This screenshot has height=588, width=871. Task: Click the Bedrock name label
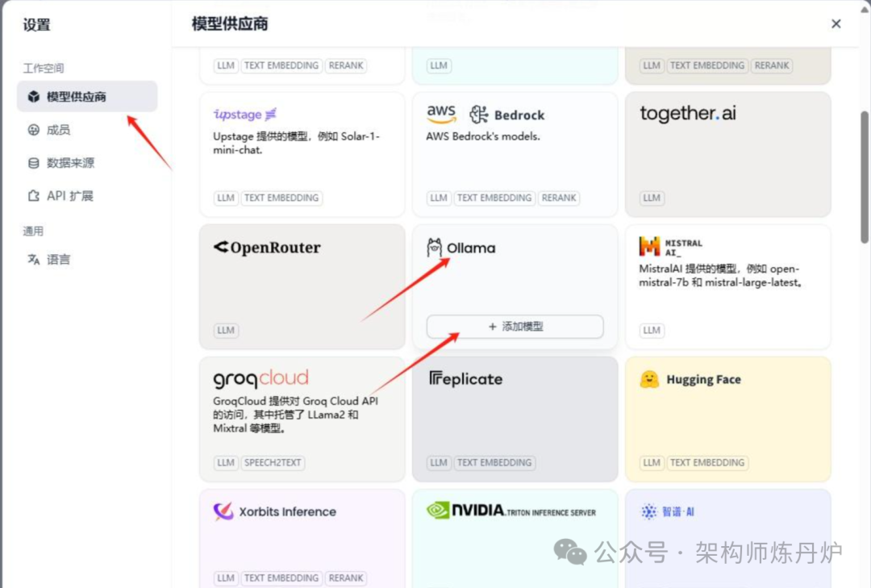point(519,115)
